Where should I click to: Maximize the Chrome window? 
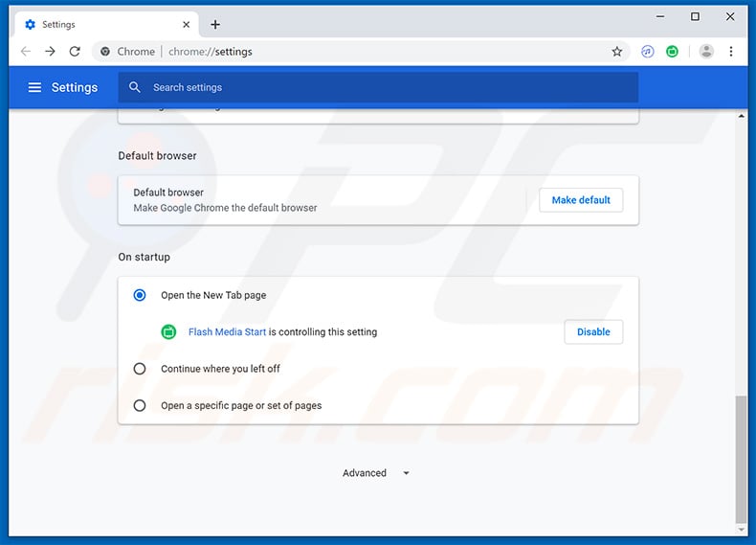pyautogui.click(x=695, y=17)
